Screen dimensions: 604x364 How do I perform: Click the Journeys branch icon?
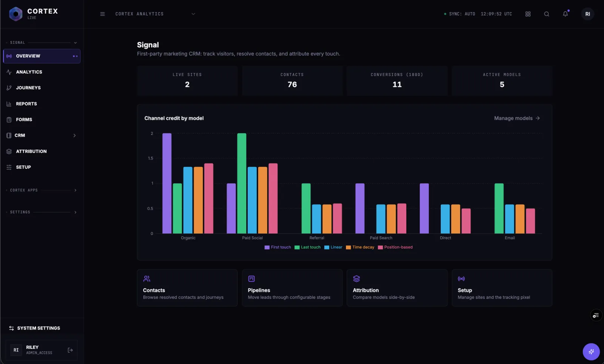[x=9, y=88]
